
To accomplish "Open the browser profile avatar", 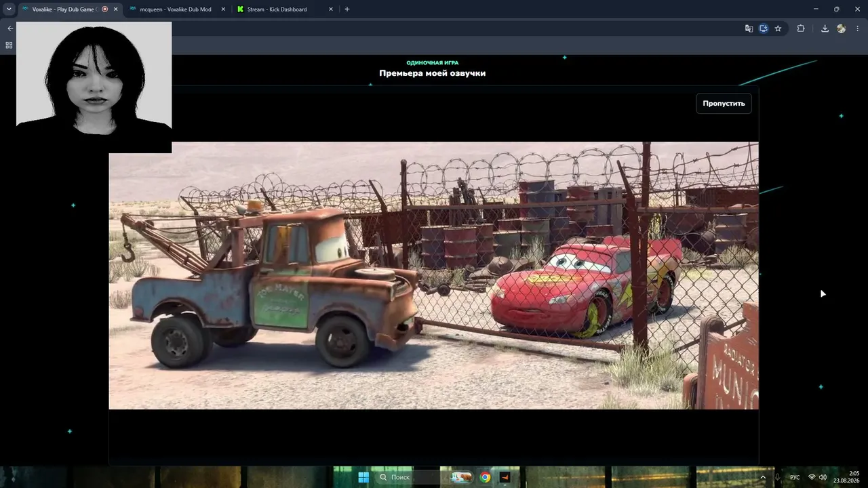I will pos(842,28).
